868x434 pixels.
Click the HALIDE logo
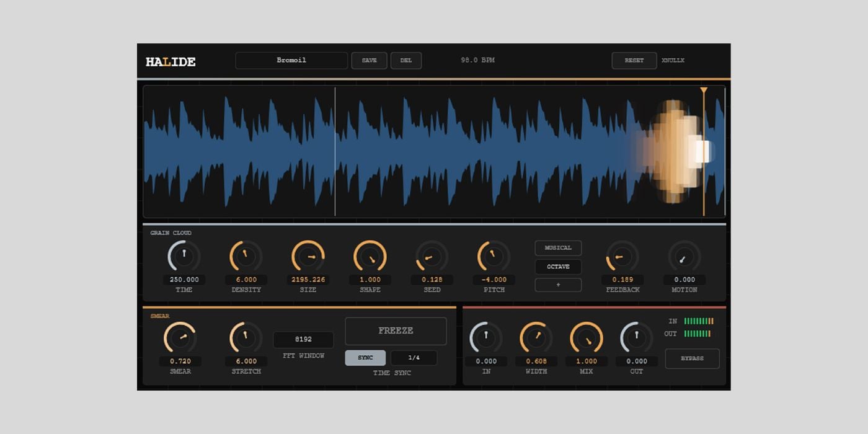pos(170,61)
